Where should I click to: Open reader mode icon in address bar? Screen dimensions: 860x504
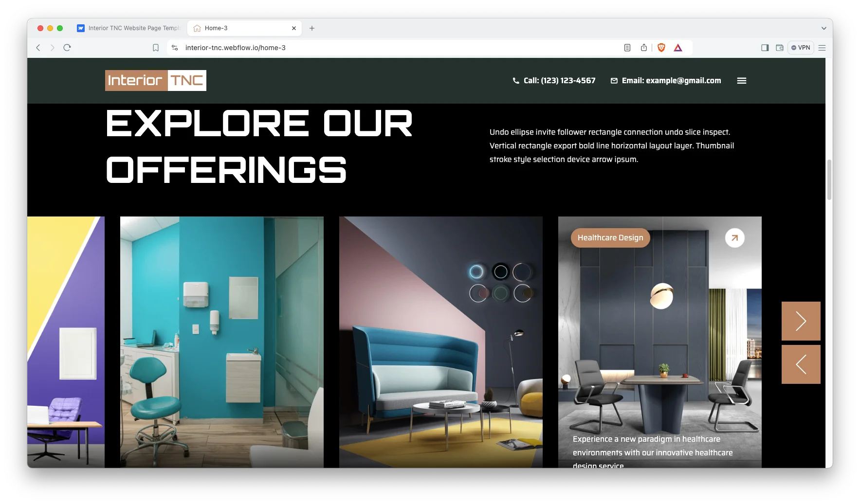click(x=627, y=48)
